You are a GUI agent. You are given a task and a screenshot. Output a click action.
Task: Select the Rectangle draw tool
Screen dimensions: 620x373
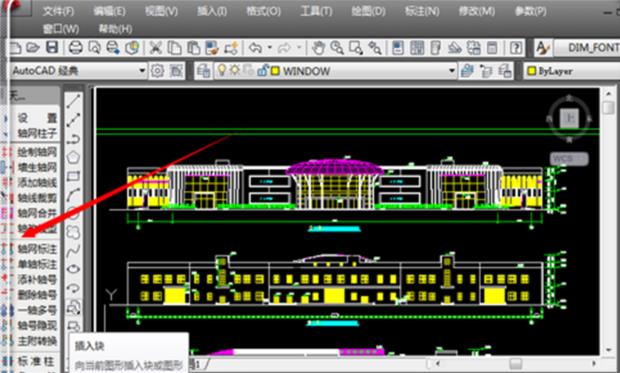click(74, 176)
